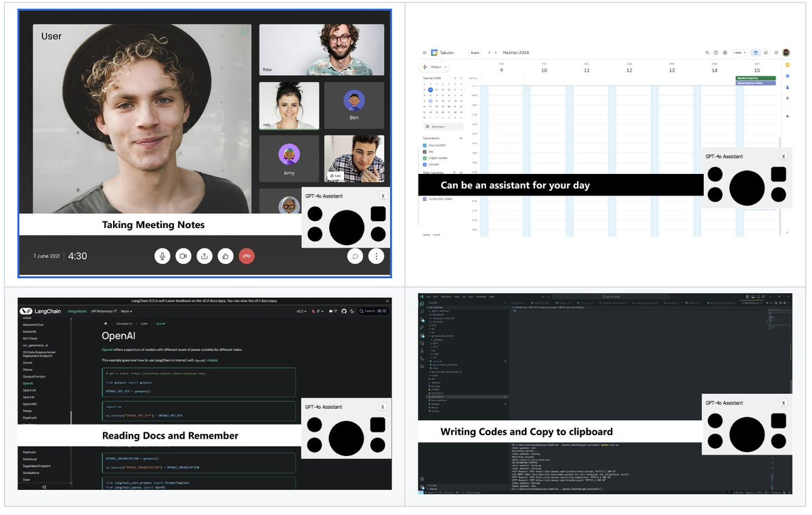Switch to tasks view toggle button

(765, 53)
